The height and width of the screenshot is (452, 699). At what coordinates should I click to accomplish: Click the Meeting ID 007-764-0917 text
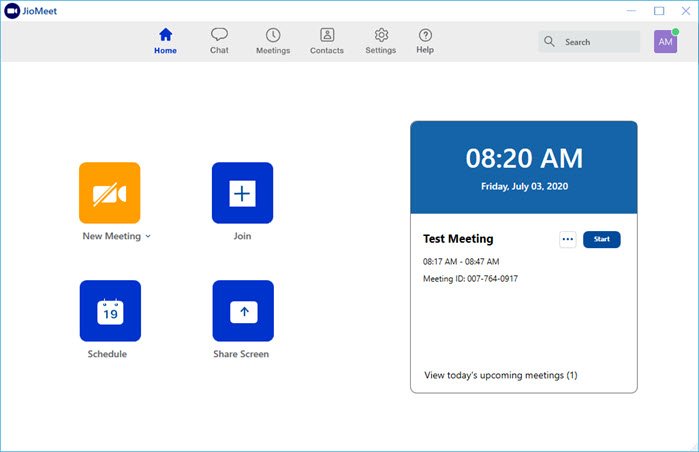[470, 279]
